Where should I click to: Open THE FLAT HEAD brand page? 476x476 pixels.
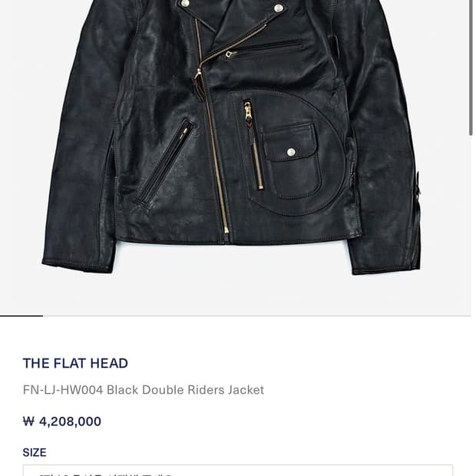coord(75,363)
